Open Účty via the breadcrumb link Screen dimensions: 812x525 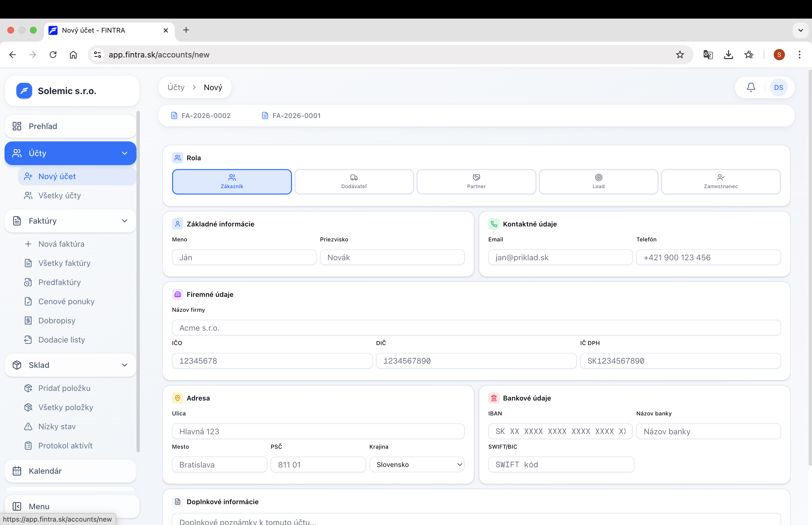click(x=176, y=87)
